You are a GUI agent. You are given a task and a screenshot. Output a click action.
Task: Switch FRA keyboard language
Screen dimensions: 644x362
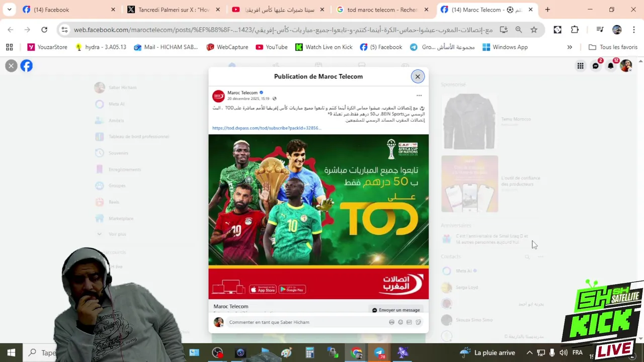[577, 352]
